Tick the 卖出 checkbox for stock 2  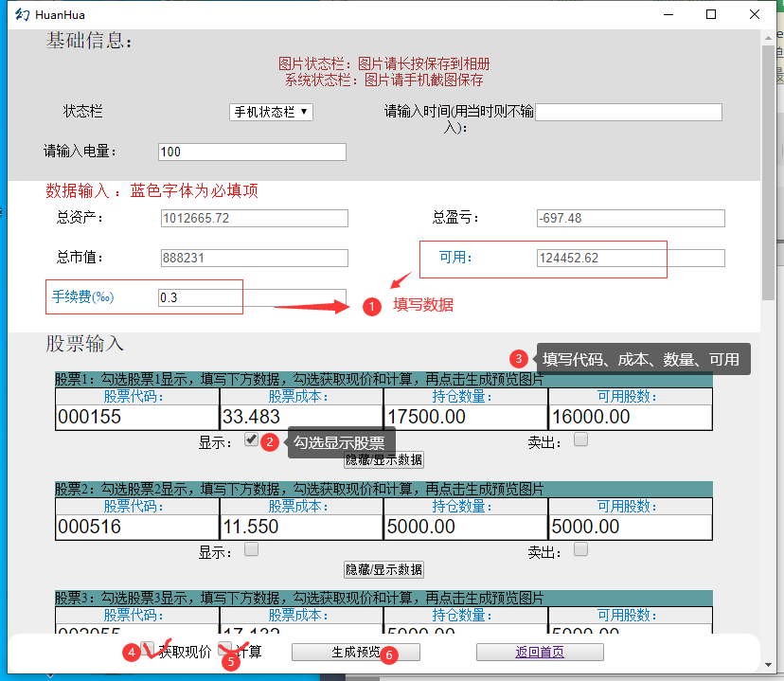coord(581,549)
